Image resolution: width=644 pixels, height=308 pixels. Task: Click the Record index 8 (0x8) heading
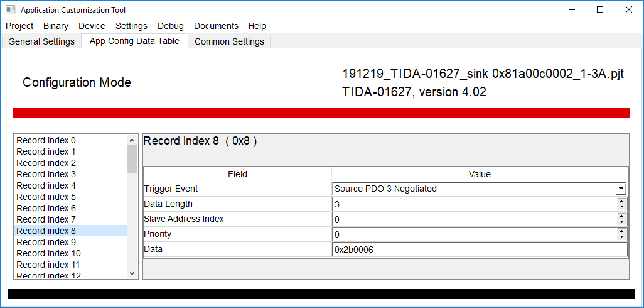(x=200, y=141)
